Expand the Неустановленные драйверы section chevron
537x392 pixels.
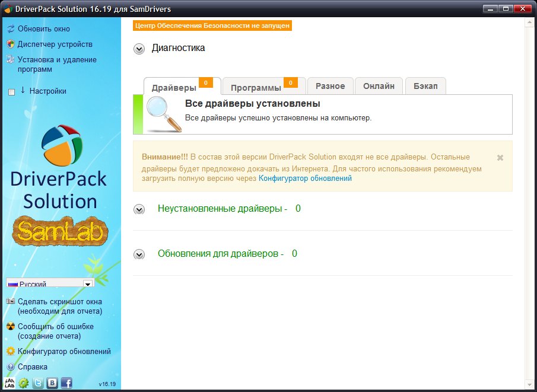click(x=139, y=209)
